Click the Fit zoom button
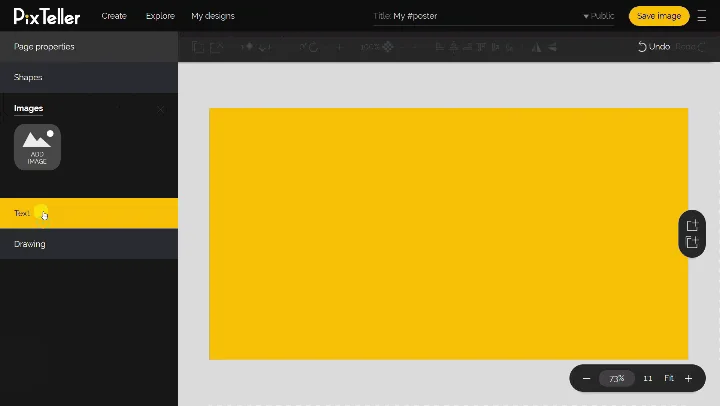The image size is (720, 406). tap(669, 379)
